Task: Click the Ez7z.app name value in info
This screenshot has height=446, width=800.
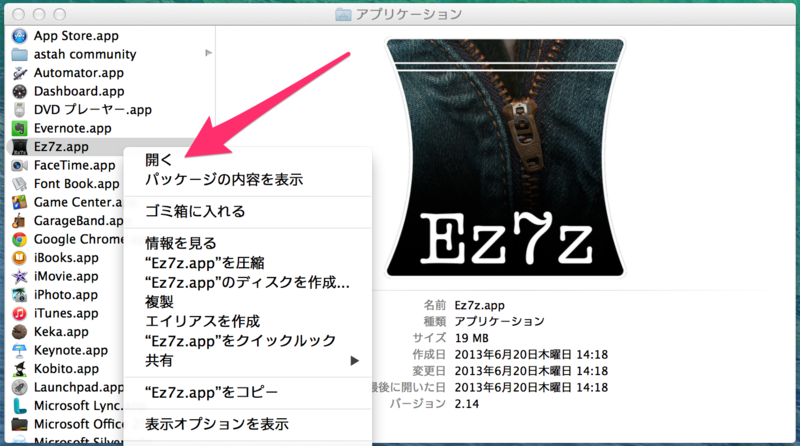Action: click(x=480, y=305)
